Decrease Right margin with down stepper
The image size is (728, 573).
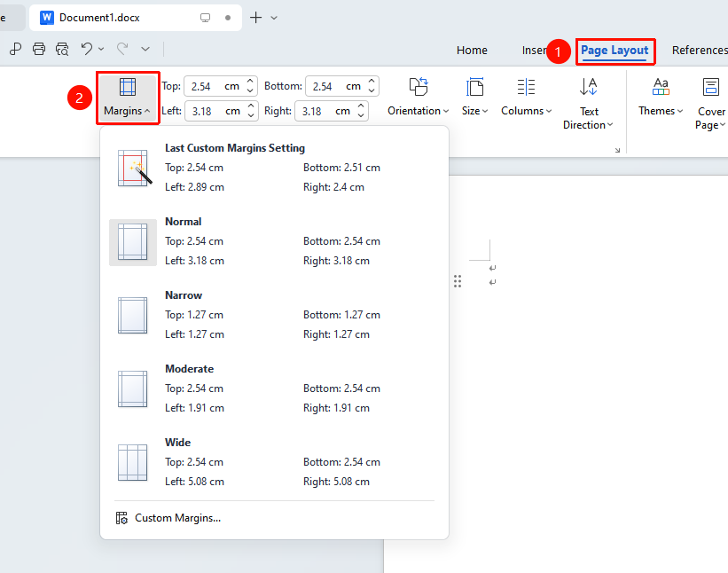[361, 115]
